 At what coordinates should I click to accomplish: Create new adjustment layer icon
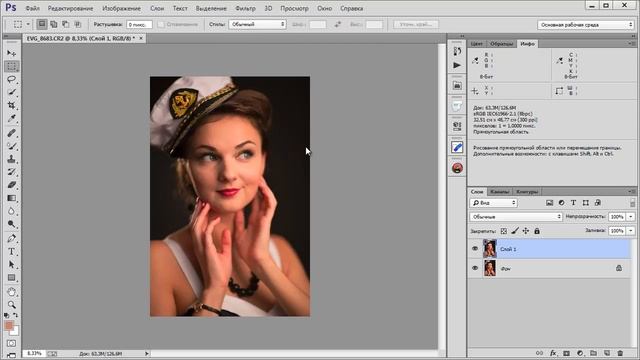[x=580, y=353]
